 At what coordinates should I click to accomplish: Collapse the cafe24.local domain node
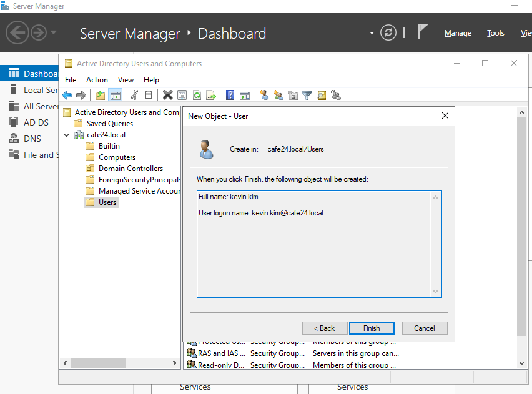click(66, 135)
